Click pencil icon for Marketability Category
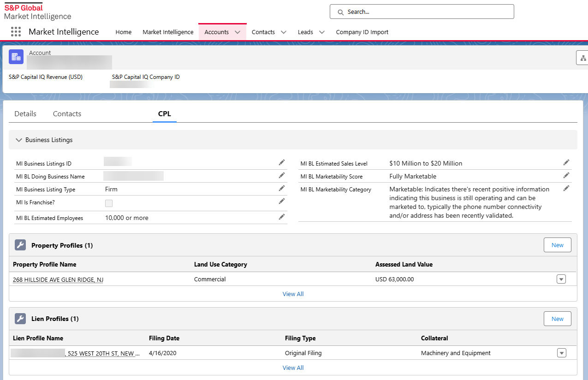 pos(566,188)
